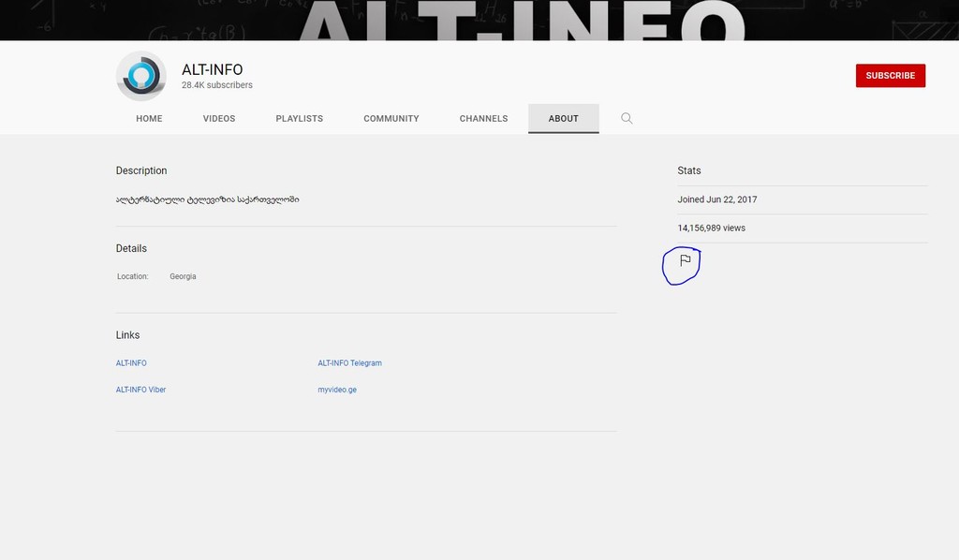The height and width of the screenshot is (560, 959).
Task: Open the Channels tab
Action: (x=484, y=119)
